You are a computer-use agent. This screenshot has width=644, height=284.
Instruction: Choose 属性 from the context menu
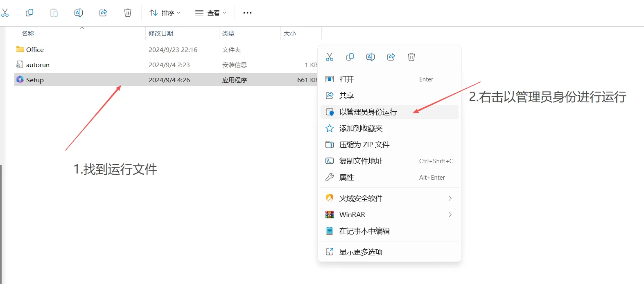(x=389, y=177)
